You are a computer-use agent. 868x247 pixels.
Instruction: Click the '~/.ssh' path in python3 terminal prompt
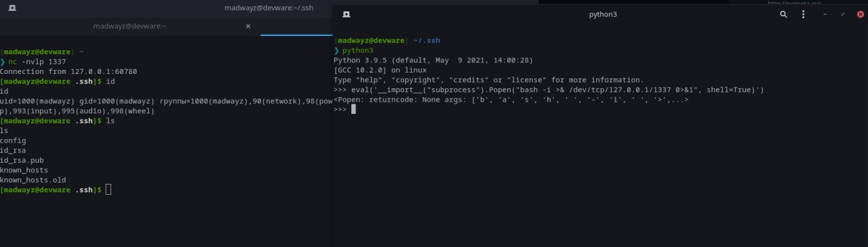(427, 41)
